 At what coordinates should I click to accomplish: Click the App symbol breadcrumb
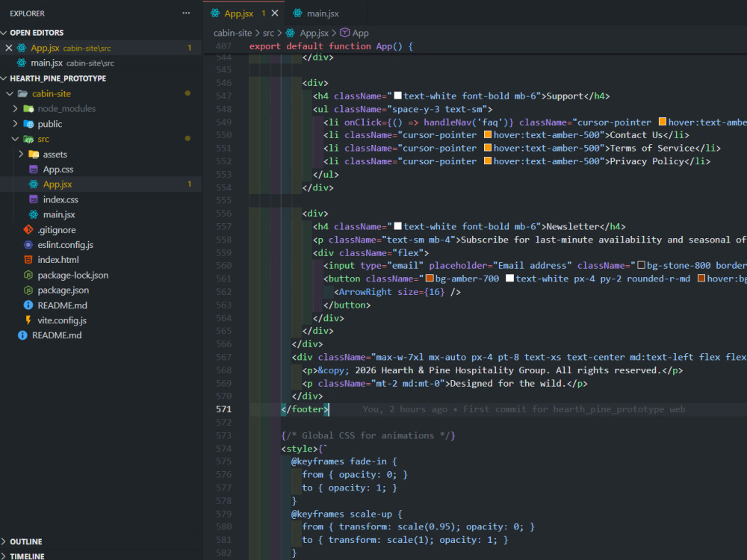360,33
